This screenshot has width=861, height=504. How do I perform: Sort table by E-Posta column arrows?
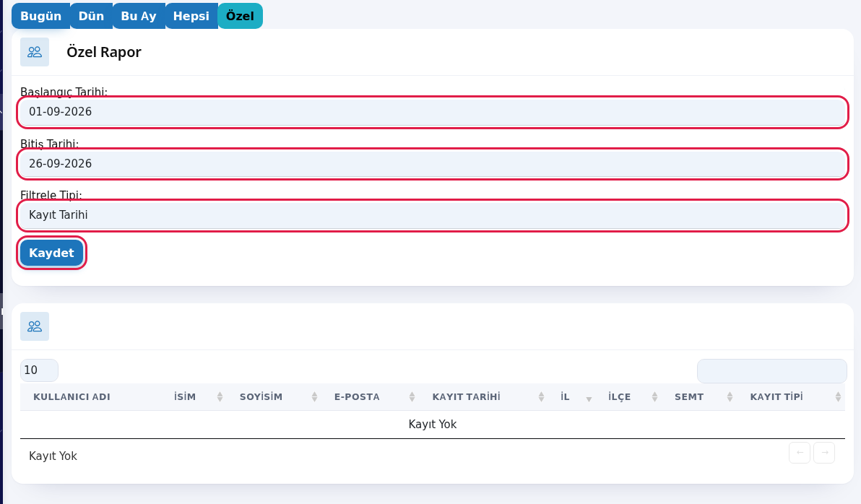pyautogui.click(x=412, y=397)
